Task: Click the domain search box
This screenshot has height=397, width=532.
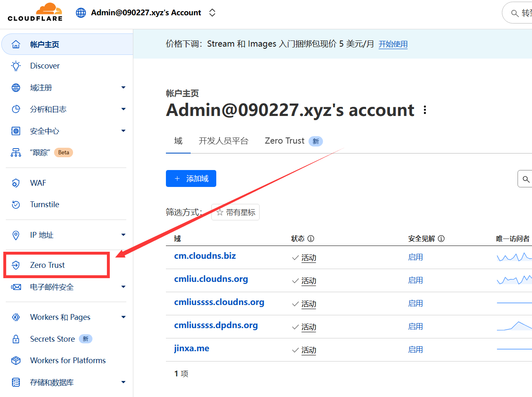Action: [525, 179]
